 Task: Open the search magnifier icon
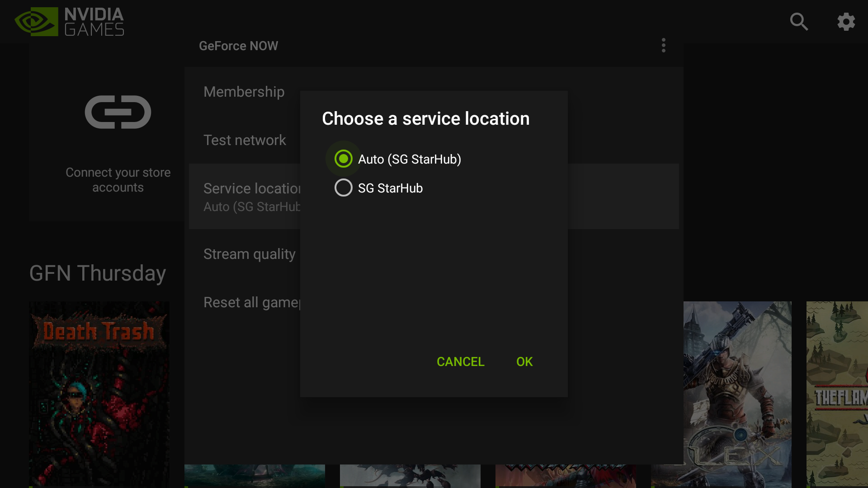tap(799, 21)
